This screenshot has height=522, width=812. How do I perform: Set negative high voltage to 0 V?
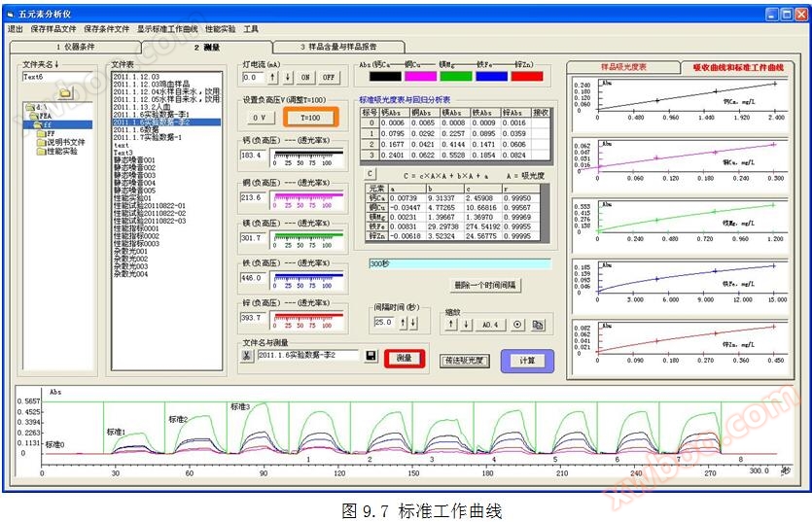tap(259, 117)
